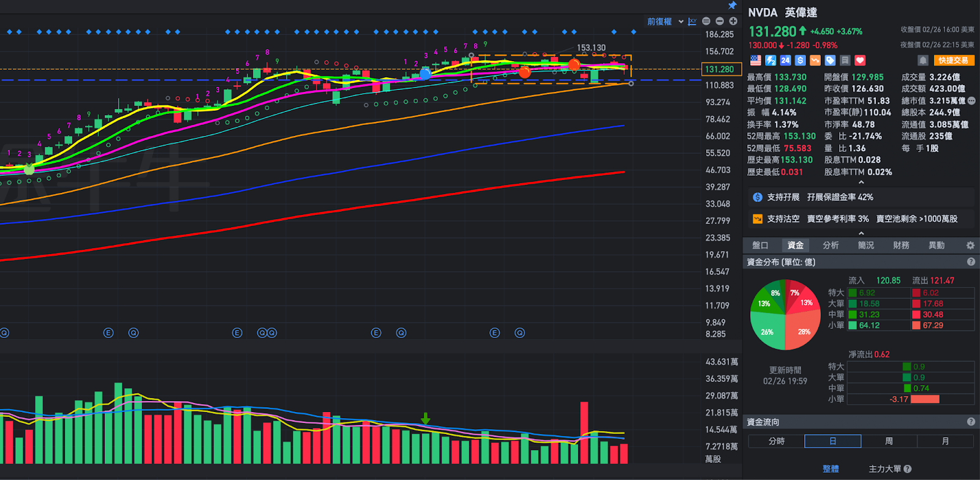Toggle the XY coordinate axis icon
The width and height of the screenshot is (980, 480).
point(692,21)
